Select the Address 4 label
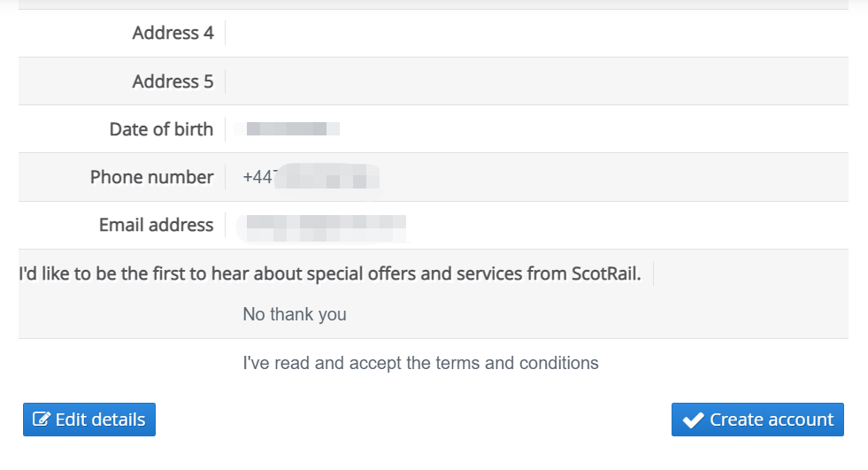This screenshot has width=868, height=470. (173, 34)
